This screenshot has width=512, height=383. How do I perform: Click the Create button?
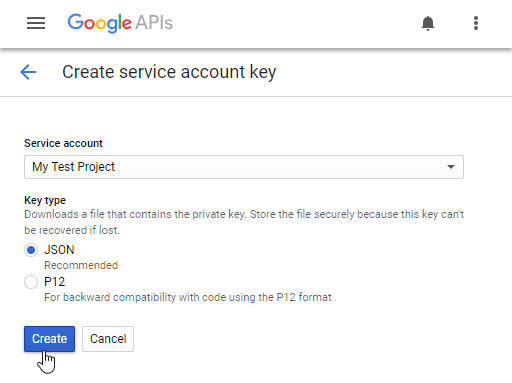click(x=49, y=339)
